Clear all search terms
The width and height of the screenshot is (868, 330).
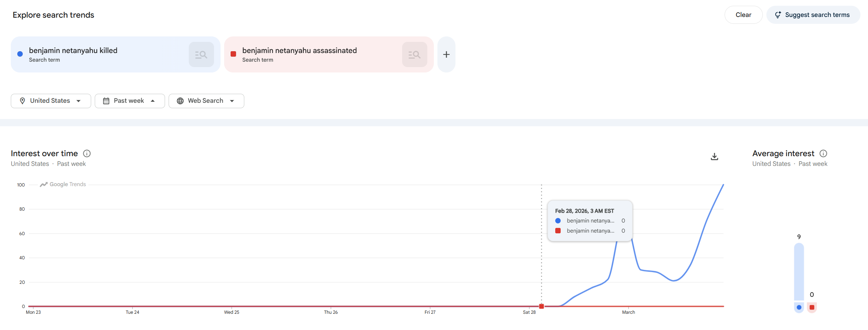743,15
